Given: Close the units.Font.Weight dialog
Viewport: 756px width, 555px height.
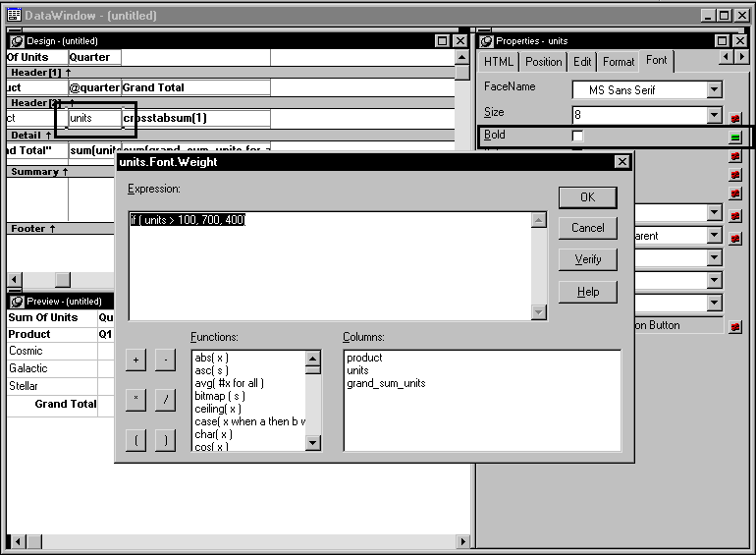Looking at the screenshot, I should pos(622,162).
